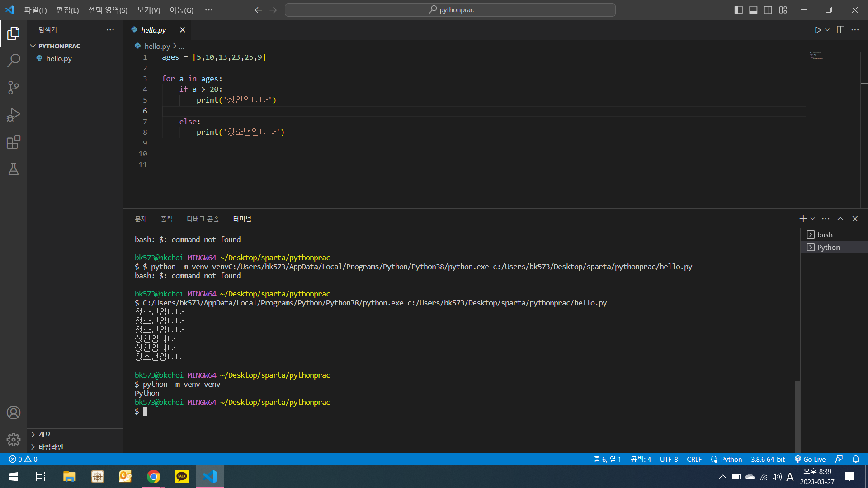Open the Manage gear settings icon
This screenshot has height=488, width=868.
pyautogui.click(x=14, y=440)
